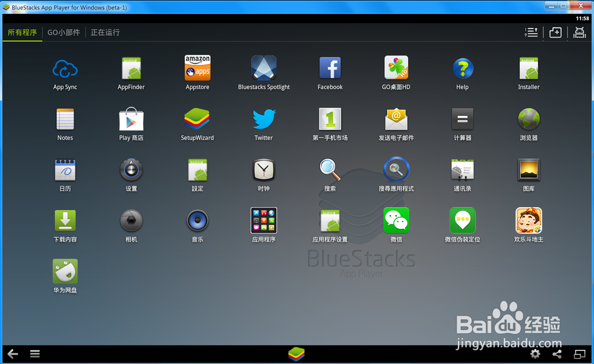Go back with the arrow button
Screen dimensions: 594x364
point(13,354)
